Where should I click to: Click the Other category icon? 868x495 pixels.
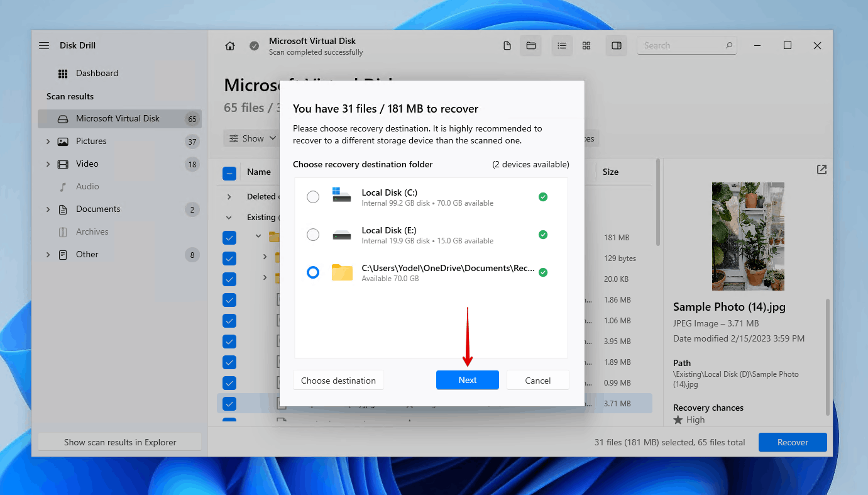pyautogui.click(x=63, y=255)
